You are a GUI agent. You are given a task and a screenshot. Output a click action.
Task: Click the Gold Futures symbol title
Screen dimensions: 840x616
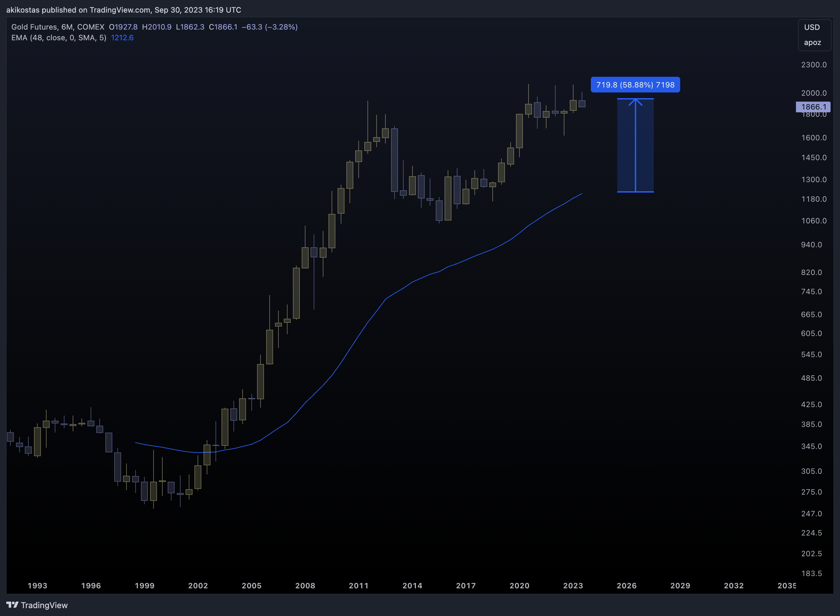(58, 27)
